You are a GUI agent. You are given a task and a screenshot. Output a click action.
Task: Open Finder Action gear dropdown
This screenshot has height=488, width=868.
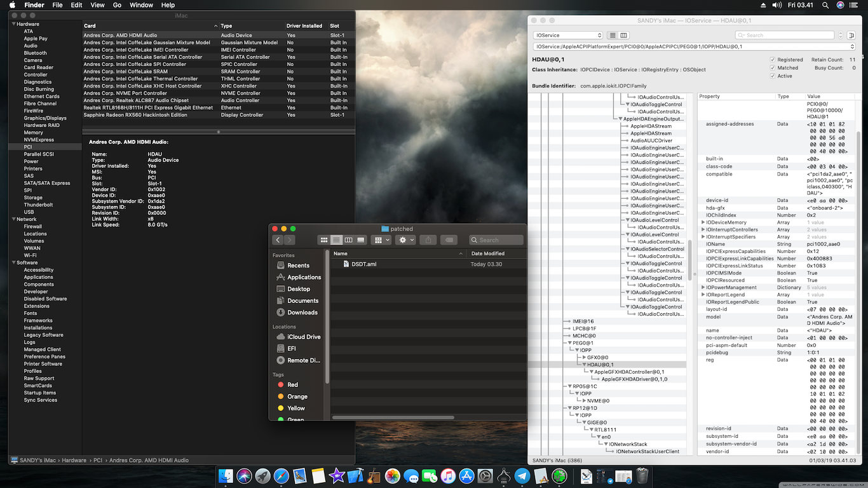[405, 240]
